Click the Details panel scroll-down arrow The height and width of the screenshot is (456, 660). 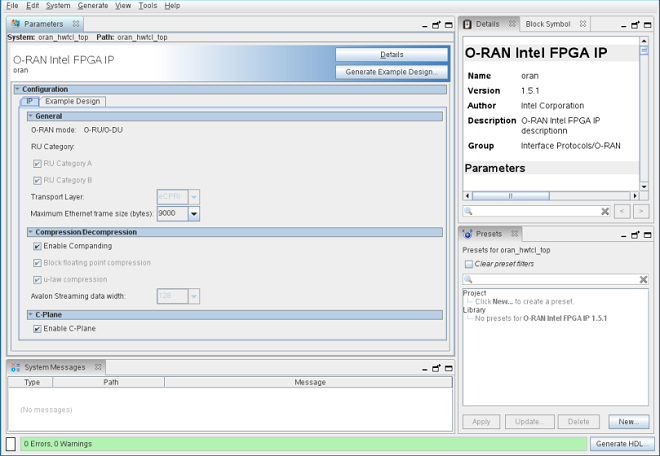pyautogui.click(x=644, y=187)
